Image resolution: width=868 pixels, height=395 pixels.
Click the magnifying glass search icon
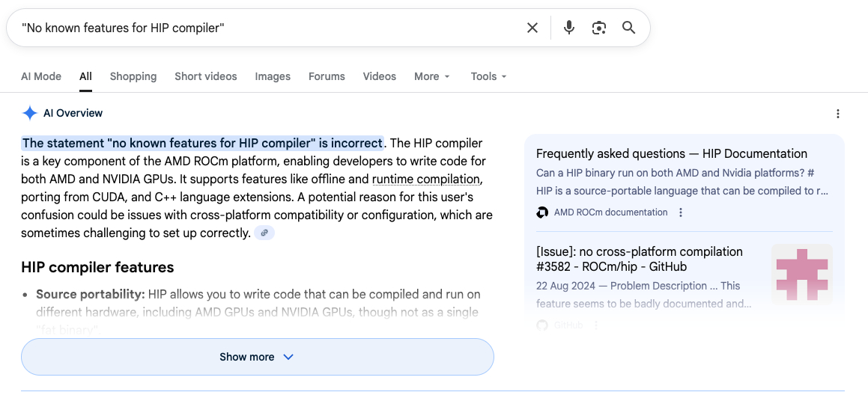click(x=628, y=28)
